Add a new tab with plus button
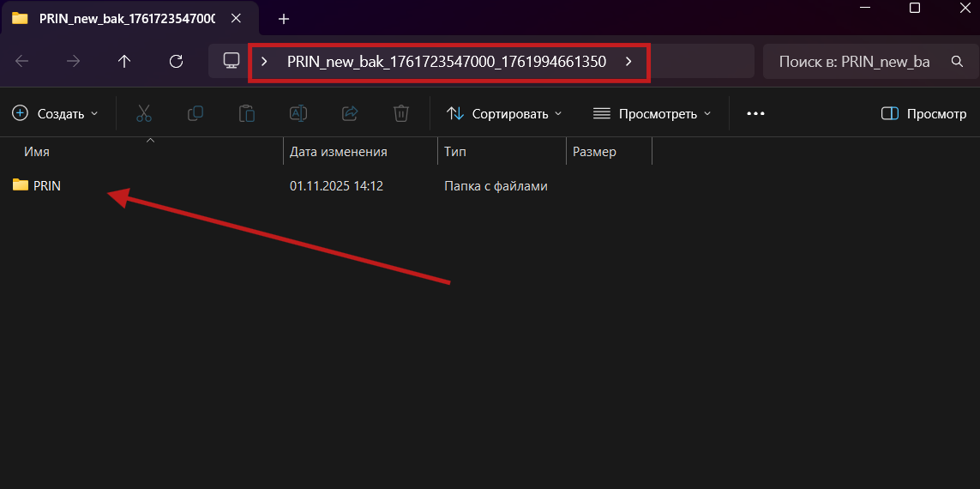The width and height of the screenshot is (980, 489). tap(284, 19)
